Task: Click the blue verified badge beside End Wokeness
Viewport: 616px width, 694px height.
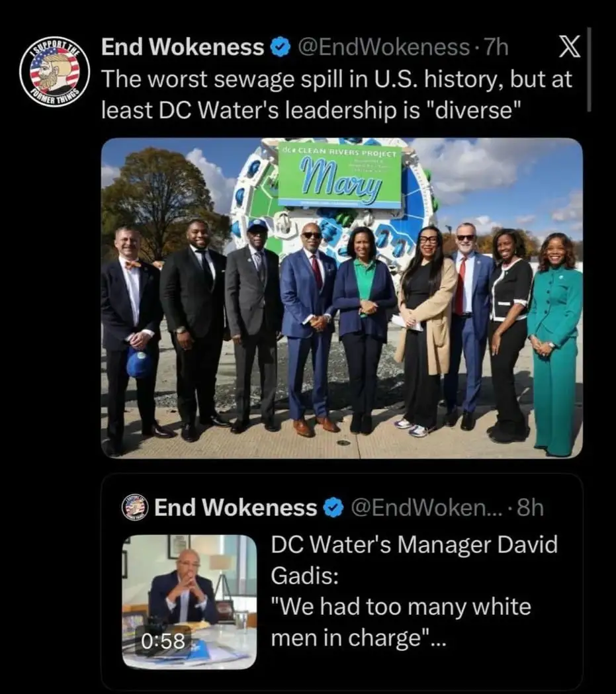Action: click(280, 48)
